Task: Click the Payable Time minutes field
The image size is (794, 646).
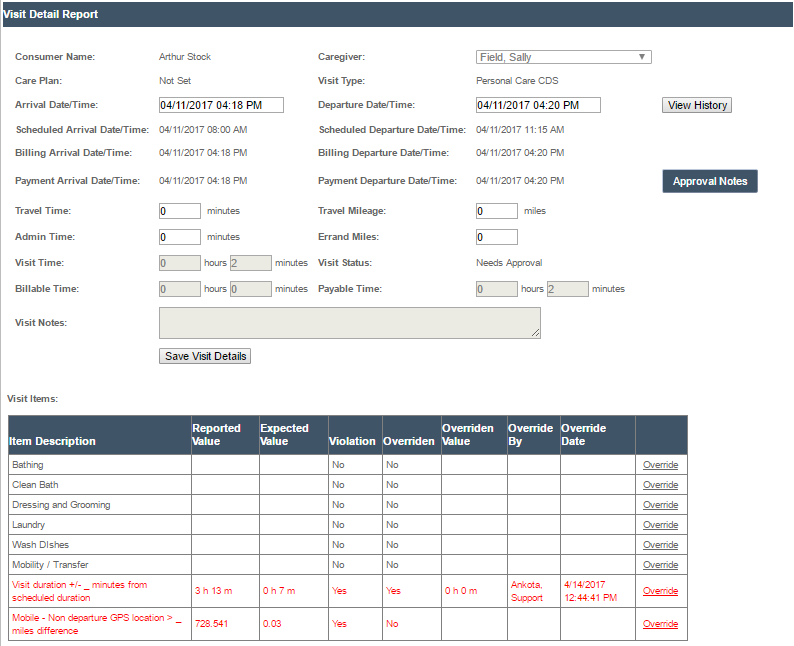Action: [x=568, y=289]
